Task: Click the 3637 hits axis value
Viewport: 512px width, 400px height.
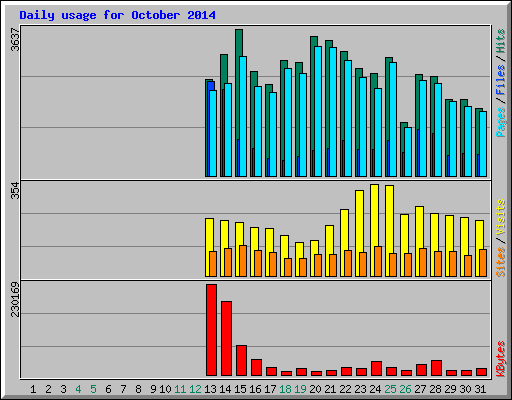Action: (x=15, y=40)
